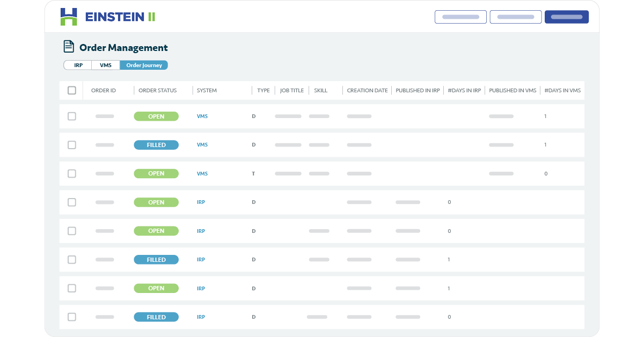The width and height of the screenshot is (644, 337).
Task: Check the last row's checkbox
Action: click(72, 317)
